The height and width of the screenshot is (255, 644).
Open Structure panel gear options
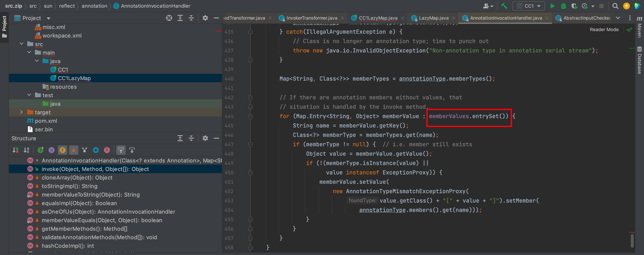pyautogui.click(x=205, y=138)
